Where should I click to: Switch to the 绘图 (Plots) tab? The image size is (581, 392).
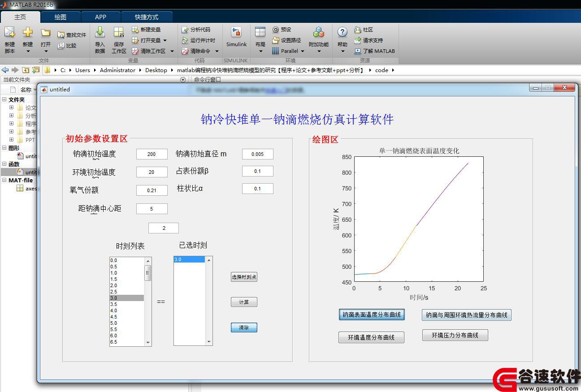61,17
